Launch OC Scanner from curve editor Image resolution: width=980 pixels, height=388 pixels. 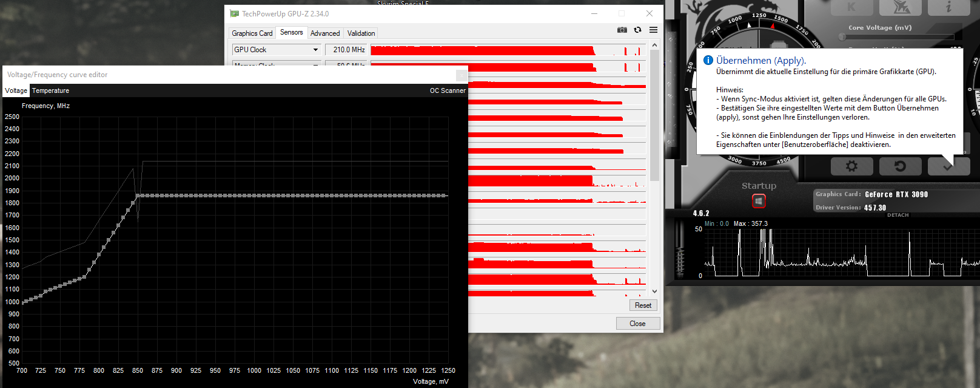coord(448,90)
